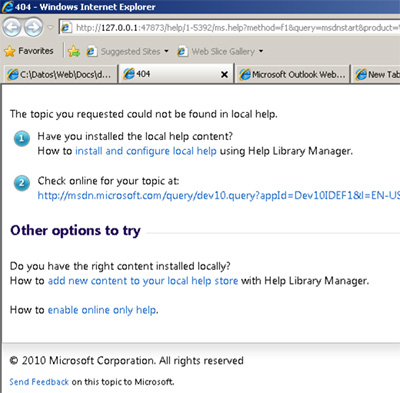Open the Web Slice Gallery link
Viewport: 400px width, 393px height.
223,51
